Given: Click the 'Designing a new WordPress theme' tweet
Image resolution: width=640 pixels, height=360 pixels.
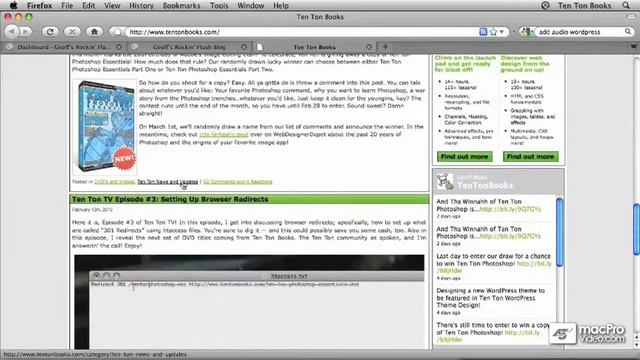Looking at the screenshot, I should pos(491,298).
